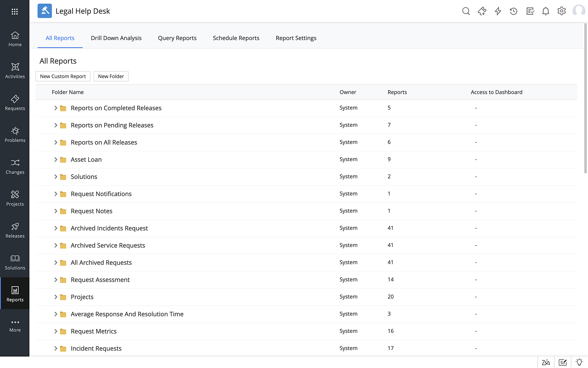Switch to the Drill Down Analysis tab
This screenshot has width=588, height=368.
tap(116, 38)
